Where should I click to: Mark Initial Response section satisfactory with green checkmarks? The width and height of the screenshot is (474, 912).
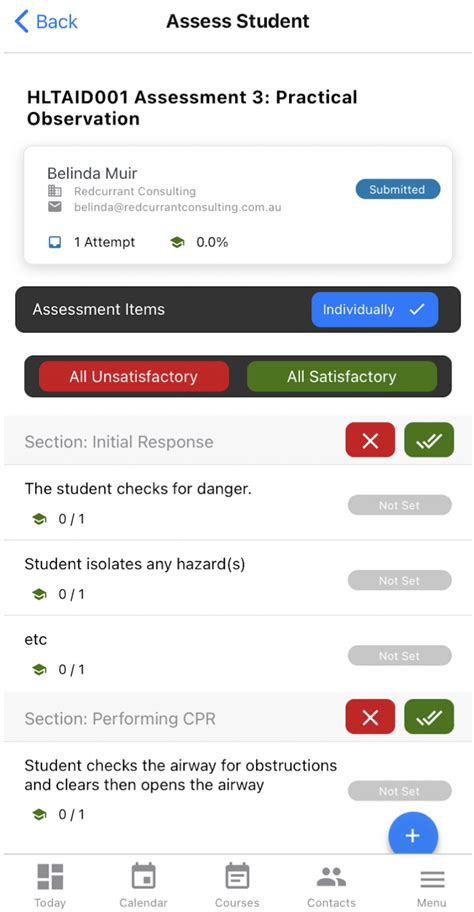(429, 440)
